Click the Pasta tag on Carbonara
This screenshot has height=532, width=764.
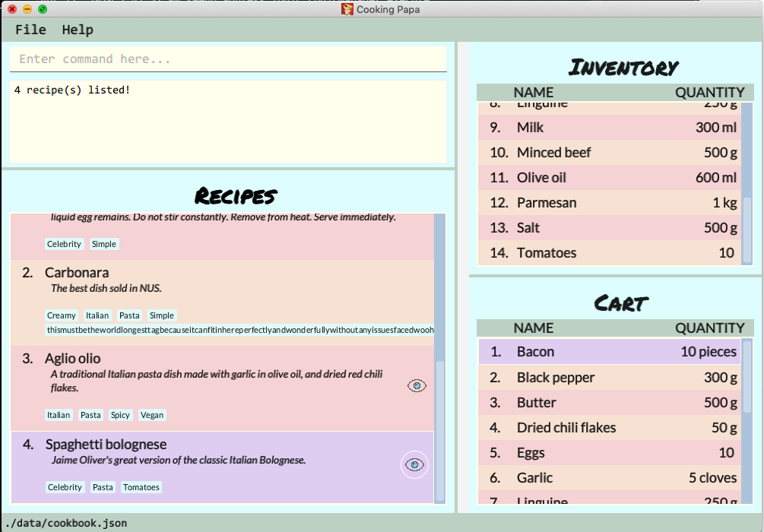coord(129,315)
